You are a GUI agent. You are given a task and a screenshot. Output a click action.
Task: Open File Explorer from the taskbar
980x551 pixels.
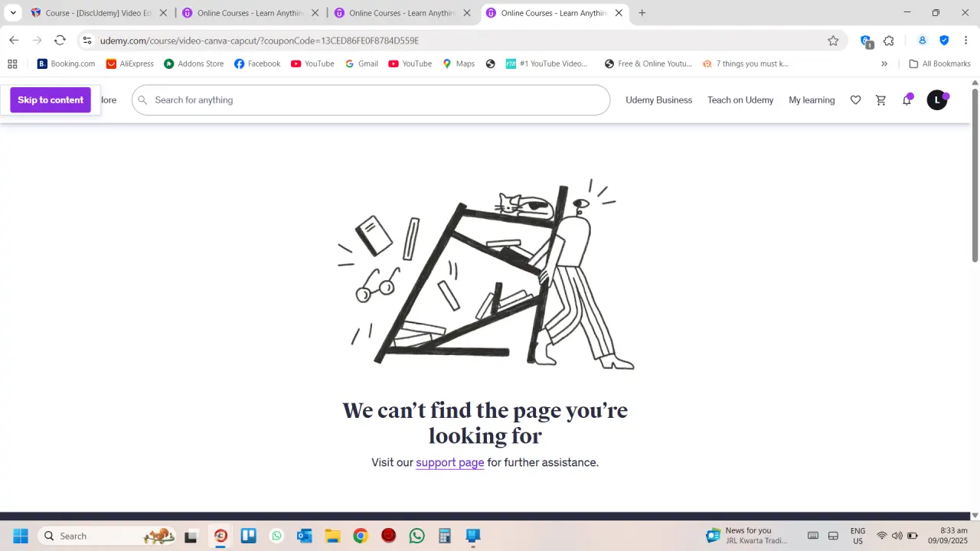332,536
